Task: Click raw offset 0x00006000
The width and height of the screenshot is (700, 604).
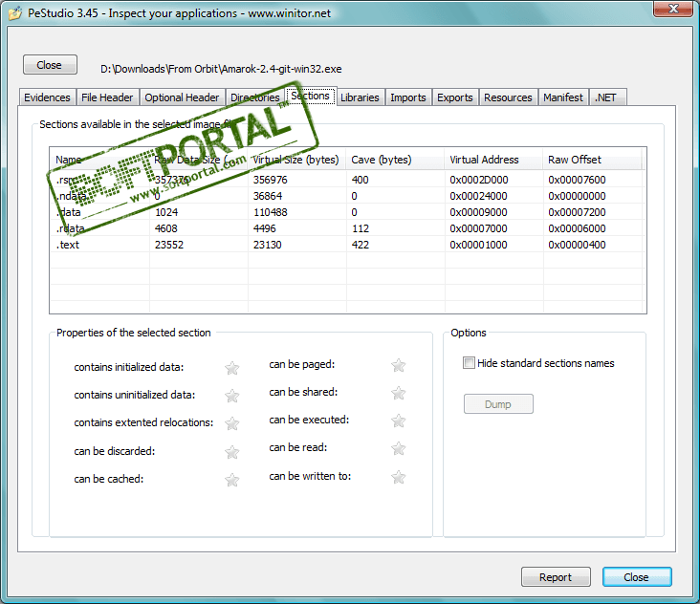Action: click(x=577, y=228)
